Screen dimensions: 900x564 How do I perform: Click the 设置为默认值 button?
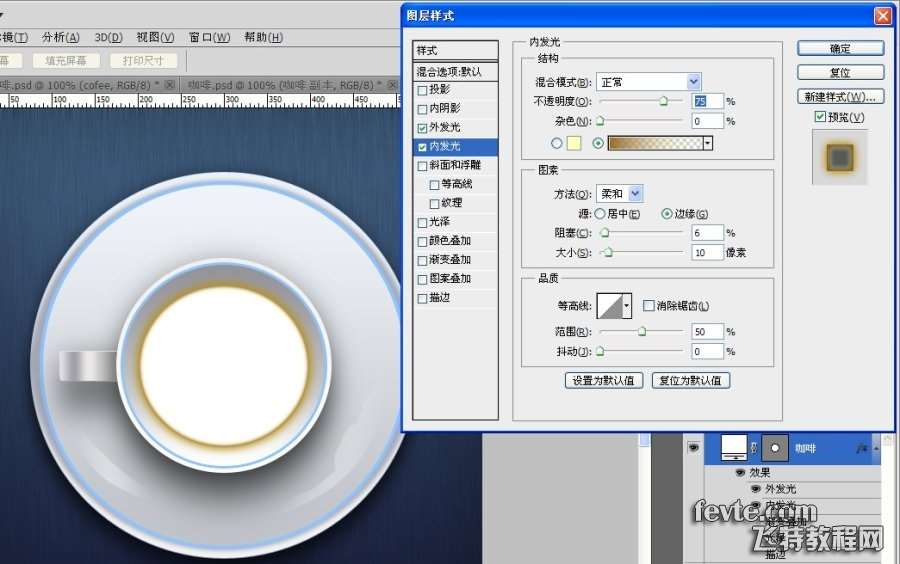pyautogui.click(x=603, y=380)
